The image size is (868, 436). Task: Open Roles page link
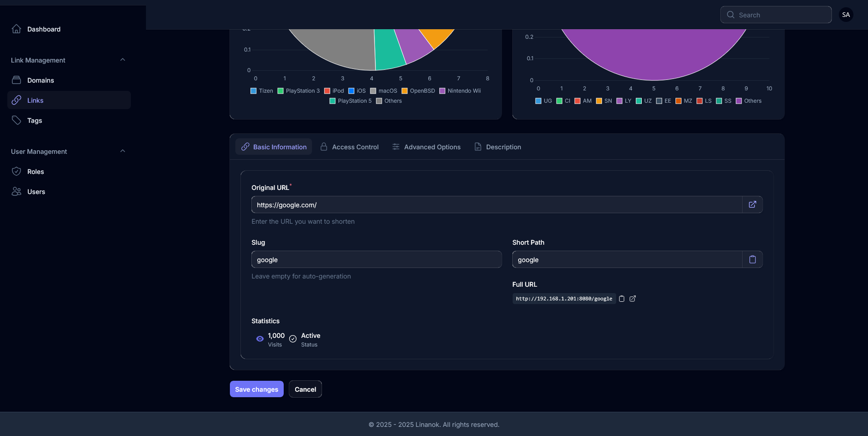tap(69, 171)
